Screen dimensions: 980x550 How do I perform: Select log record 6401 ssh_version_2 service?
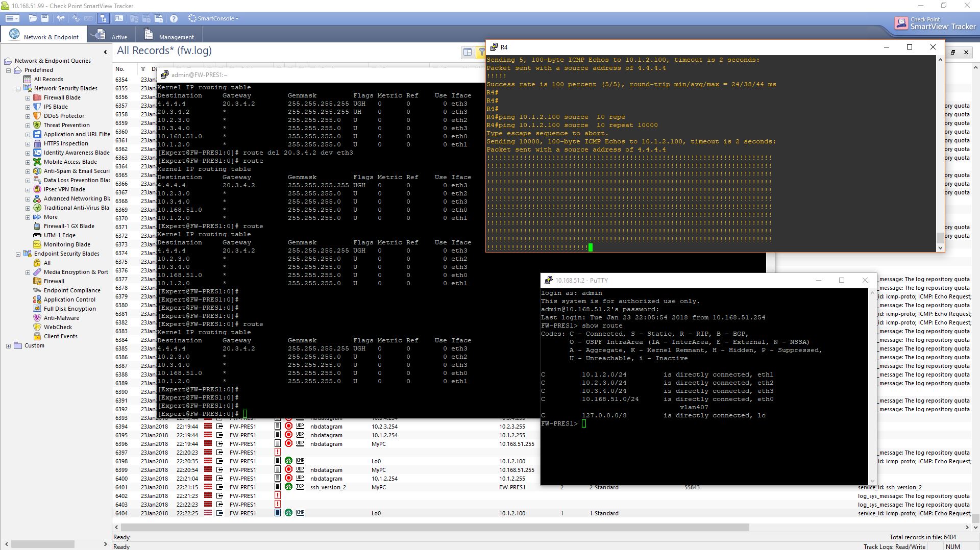(328, 487)
